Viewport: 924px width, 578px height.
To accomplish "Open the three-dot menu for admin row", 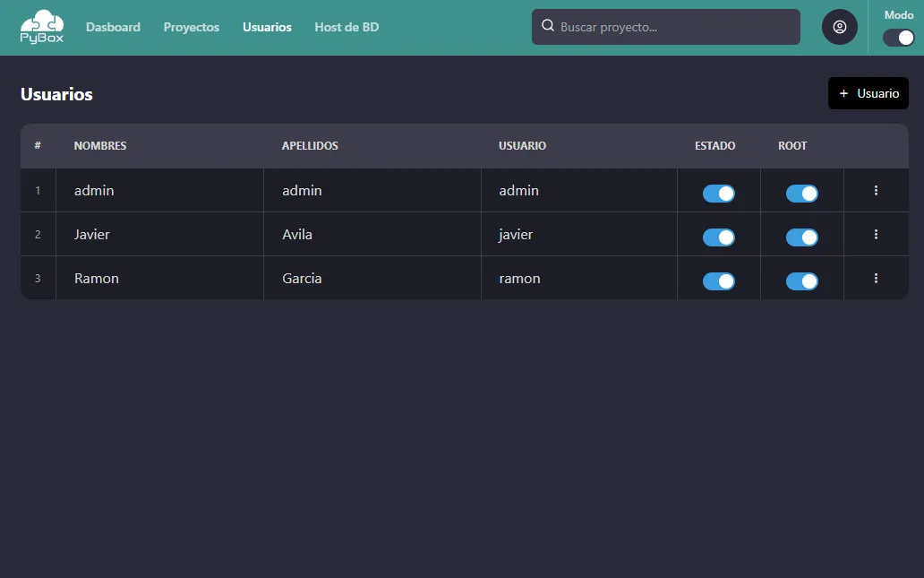I will click(x=876, y=190).
